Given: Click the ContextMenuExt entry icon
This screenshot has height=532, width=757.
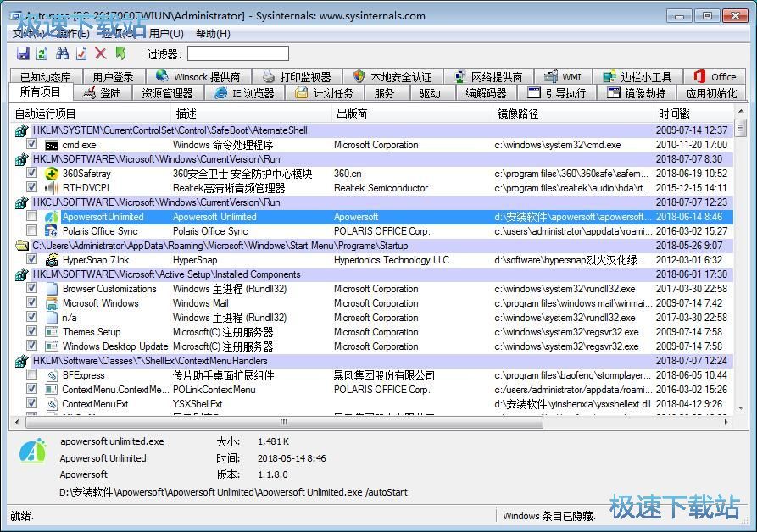Looking at the screenshot, I should (x=52, y=404).
